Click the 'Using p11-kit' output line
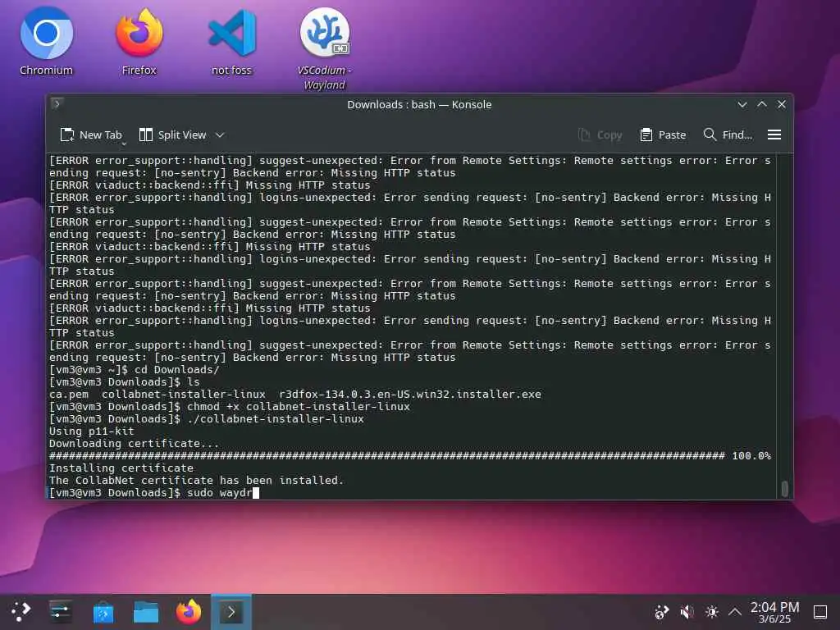This screenshot has height=630, width=840. tap(92, 431)
